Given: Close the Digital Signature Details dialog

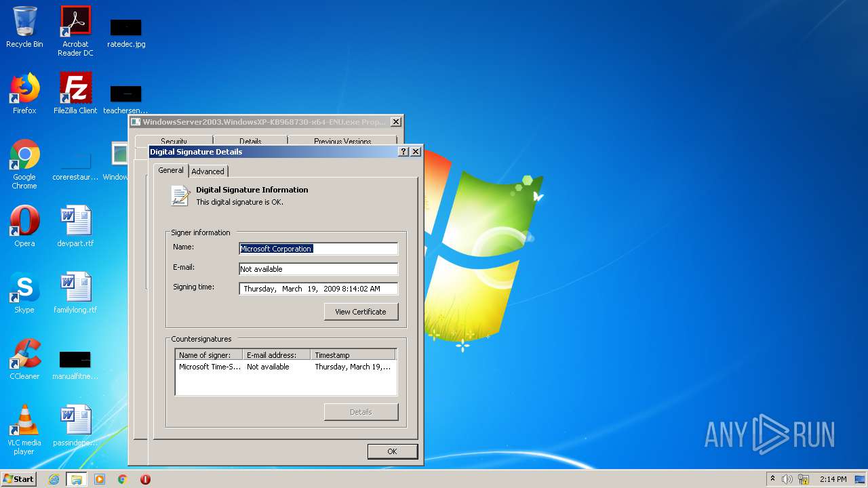Looking at the screenshot, I should click(x=416, y=152).
